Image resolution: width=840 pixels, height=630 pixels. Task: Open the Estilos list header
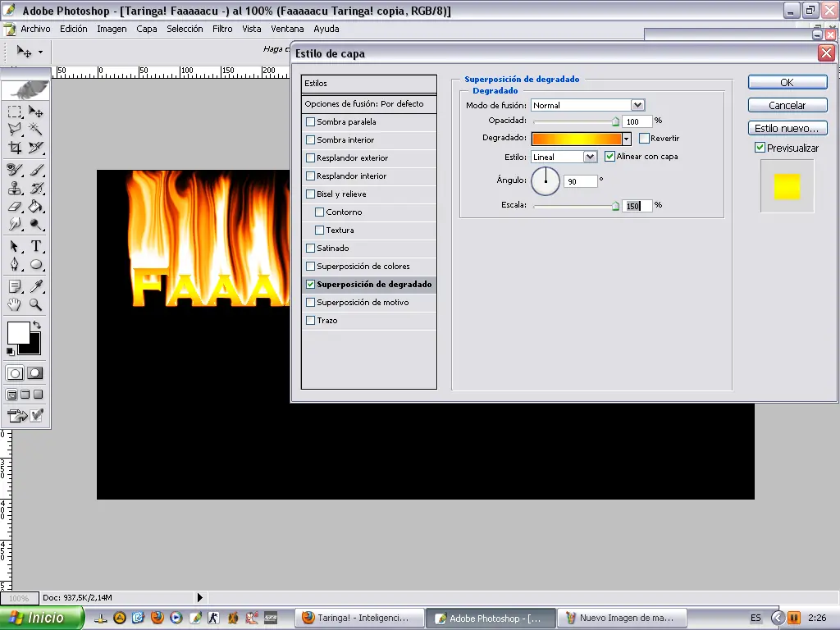click(368, 84)
